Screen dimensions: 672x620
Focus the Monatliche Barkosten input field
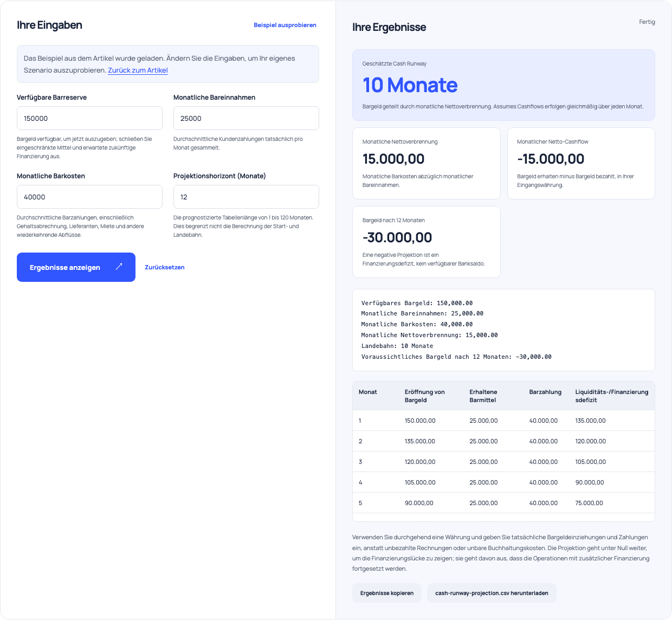[89, 197]
